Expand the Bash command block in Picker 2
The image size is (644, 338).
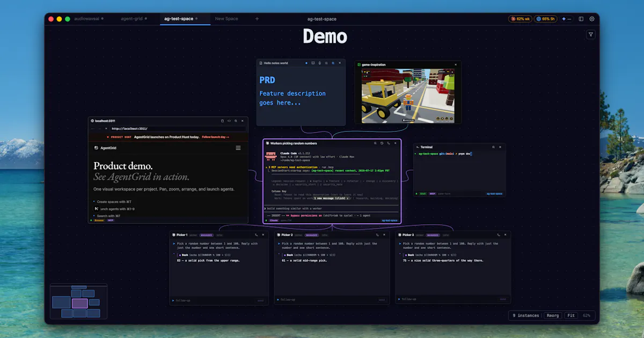(x=309, y=254)
